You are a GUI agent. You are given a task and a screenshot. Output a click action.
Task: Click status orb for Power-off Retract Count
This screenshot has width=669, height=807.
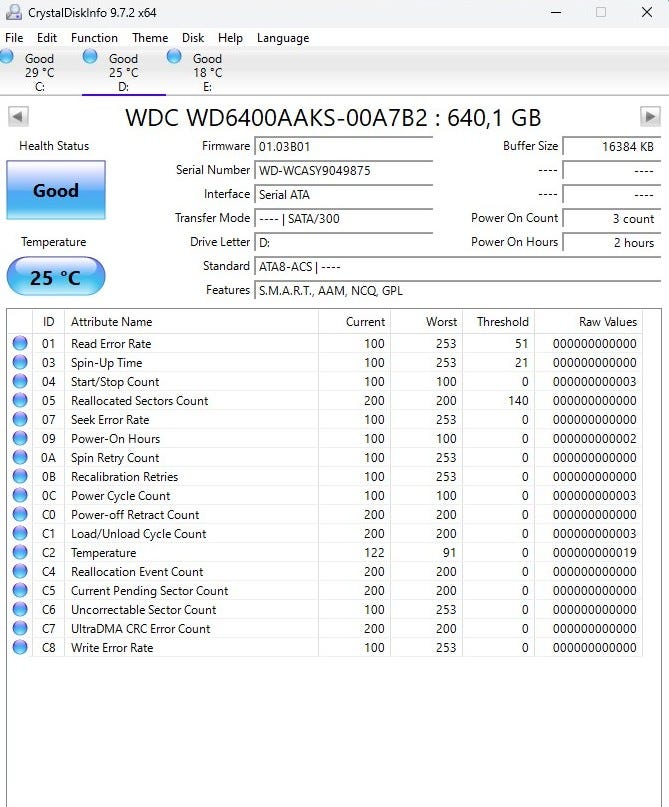pos(20,514)
